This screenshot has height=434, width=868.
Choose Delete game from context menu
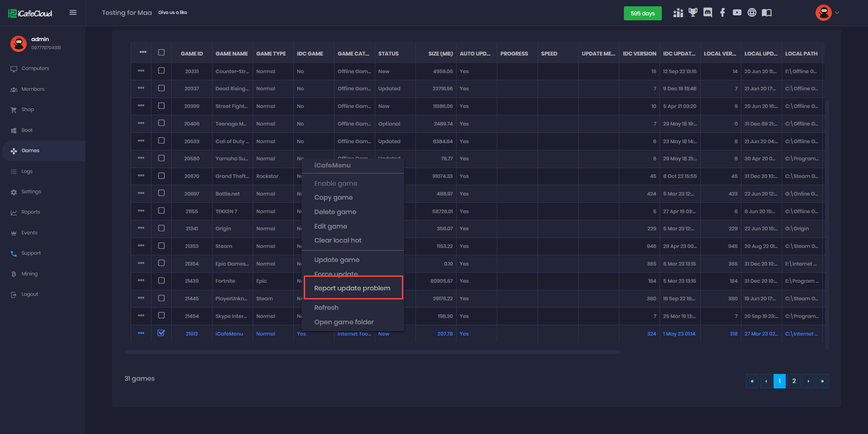pyautogui.click(x=335, y=212)
